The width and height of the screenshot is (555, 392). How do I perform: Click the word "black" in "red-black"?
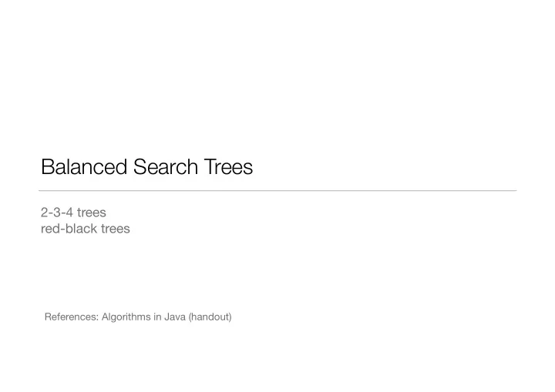click(x=80, y=229)
